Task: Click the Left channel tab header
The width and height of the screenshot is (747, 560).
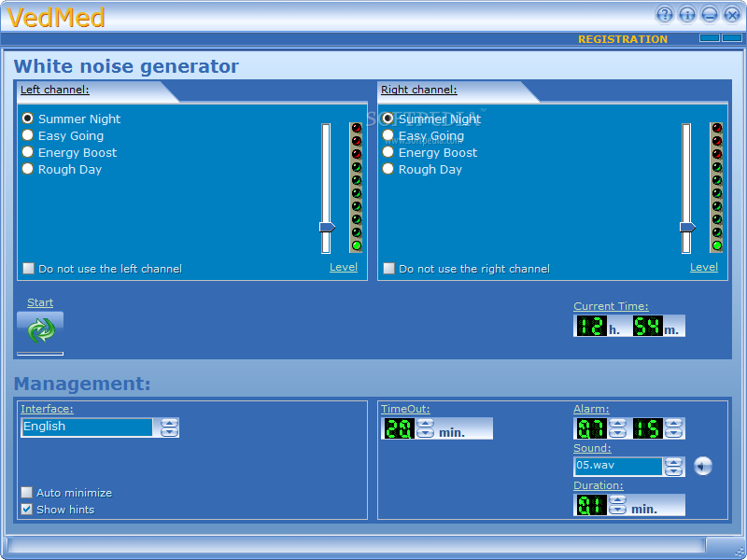Action: [98, 91]
